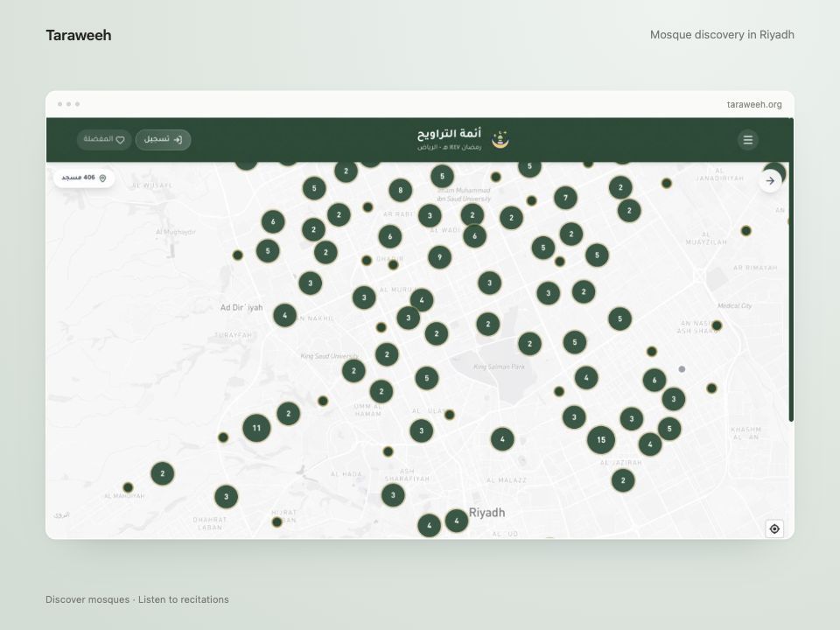
Task: Click the AR RIMAYAH district label
Action: point(755,268)
